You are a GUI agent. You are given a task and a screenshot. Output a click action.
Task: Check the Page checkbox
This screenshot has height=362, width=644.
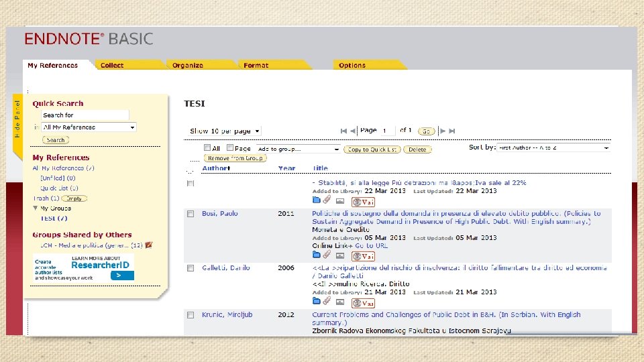click(x=230, y=147)
